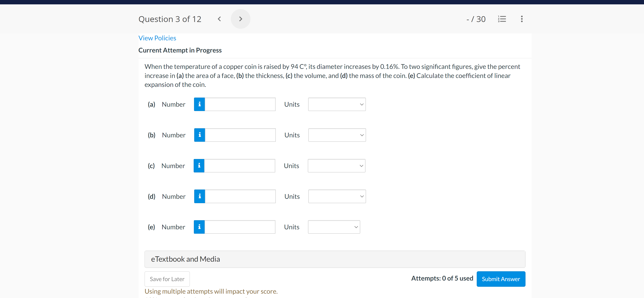644x298 pixels.
Task: Open the Units dropdown for part (e)
Action: [x=334, y=227]
